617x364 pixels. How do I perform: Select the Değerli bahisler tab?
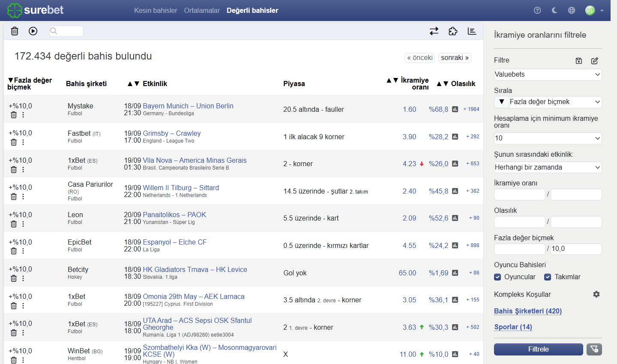(252, 10)
